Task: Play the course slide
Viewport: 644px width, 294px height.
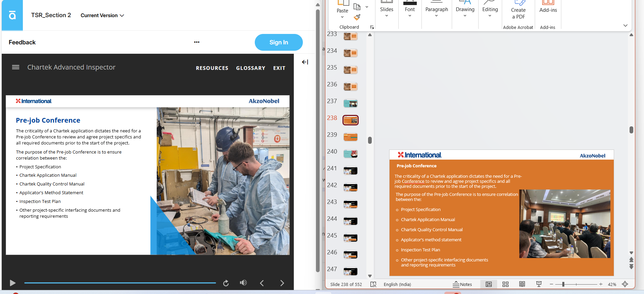Action: 13,283
